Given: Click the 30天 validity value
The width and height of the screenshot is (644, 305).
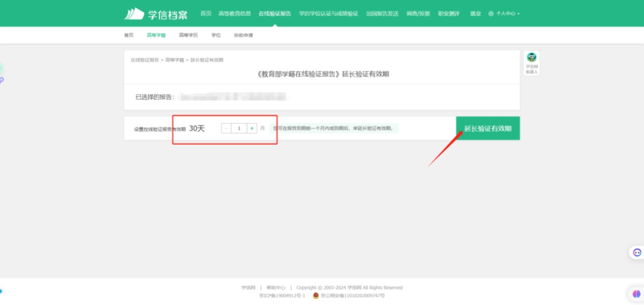Looking at the screenshot, I should pos(197,129).
